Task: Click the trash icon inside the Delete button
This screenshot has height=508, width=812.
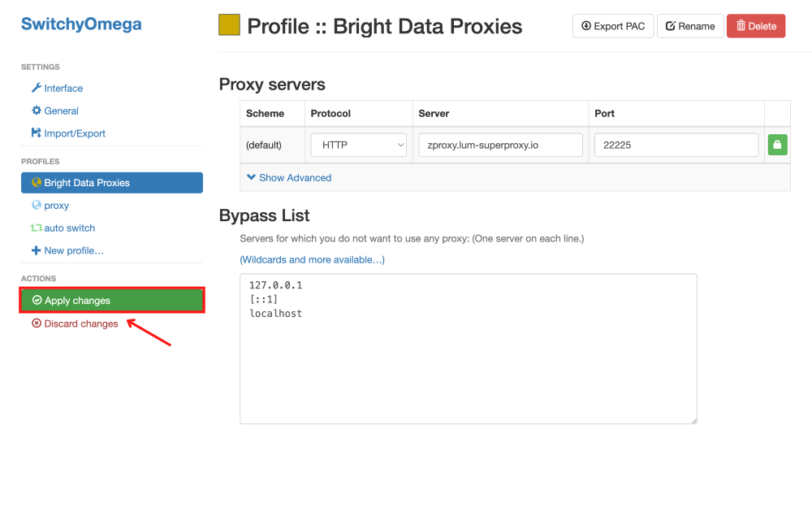Action: (742, 25)
